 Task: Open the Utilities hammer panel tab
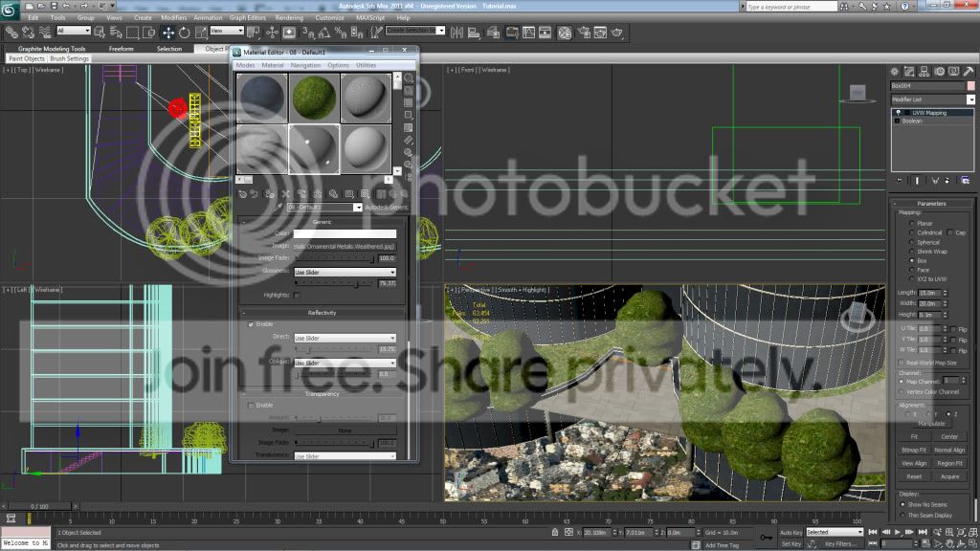pos(969,71)
